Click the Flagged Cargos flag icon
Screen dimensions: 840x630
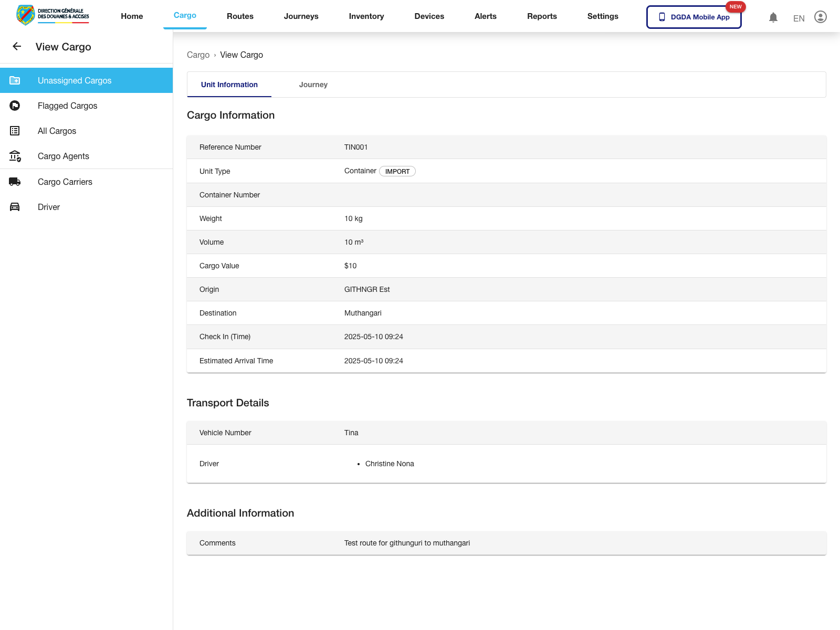coord(15,106)
